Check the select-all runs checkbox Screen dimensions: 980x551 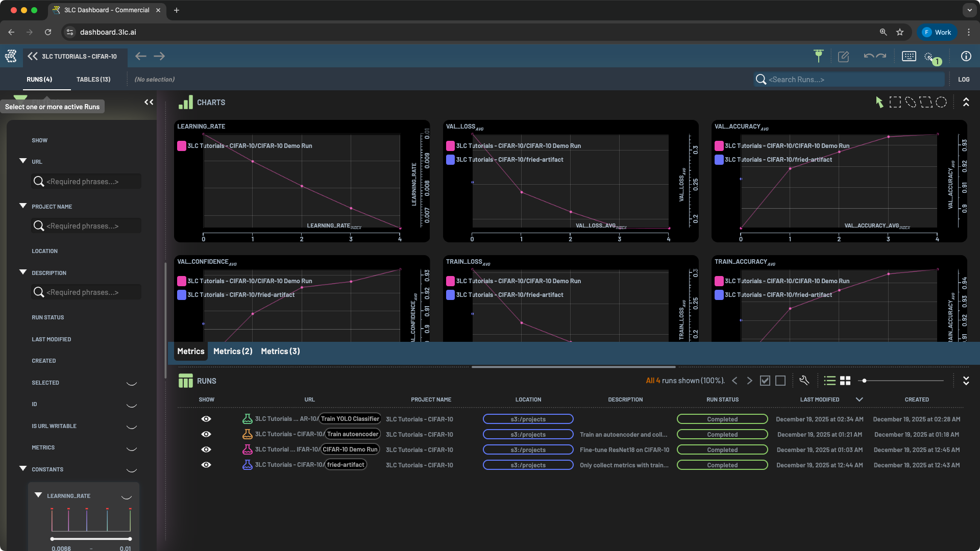[765, 381]
